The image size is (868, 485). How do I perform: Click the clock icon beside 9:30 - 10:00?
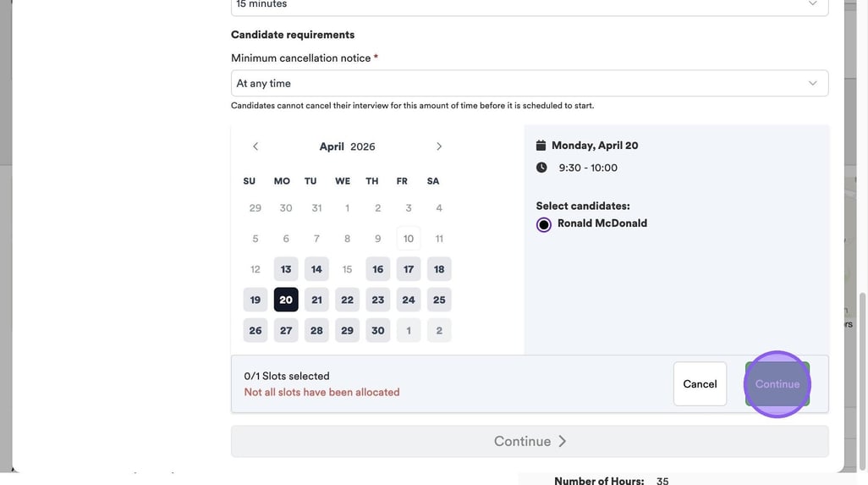point(541,168)
